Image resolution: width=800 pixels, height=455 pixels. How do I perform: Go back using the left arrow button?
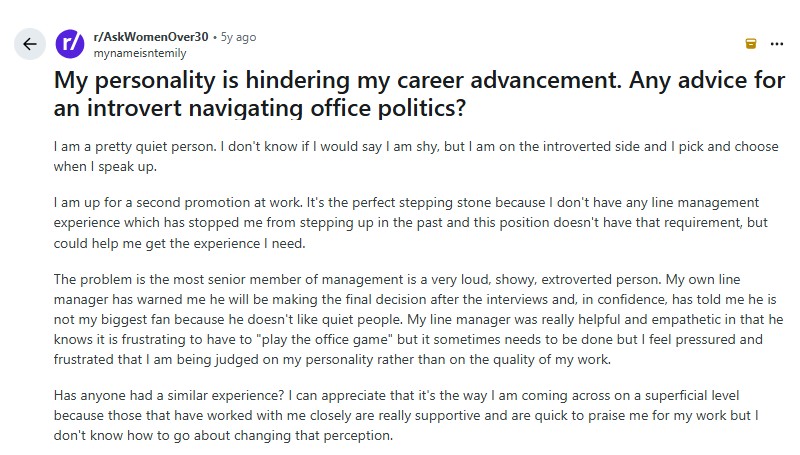(x=30, y=44)
